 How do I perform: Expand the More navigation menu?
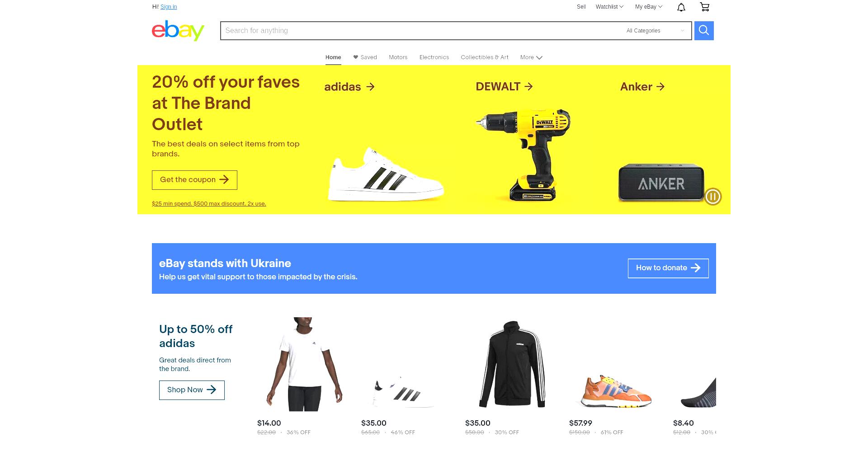(x=531, y=57)
